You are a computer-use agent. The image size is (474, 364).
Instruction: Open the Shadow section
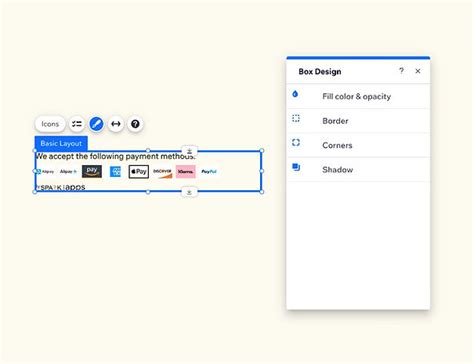[x=358, y=169]
